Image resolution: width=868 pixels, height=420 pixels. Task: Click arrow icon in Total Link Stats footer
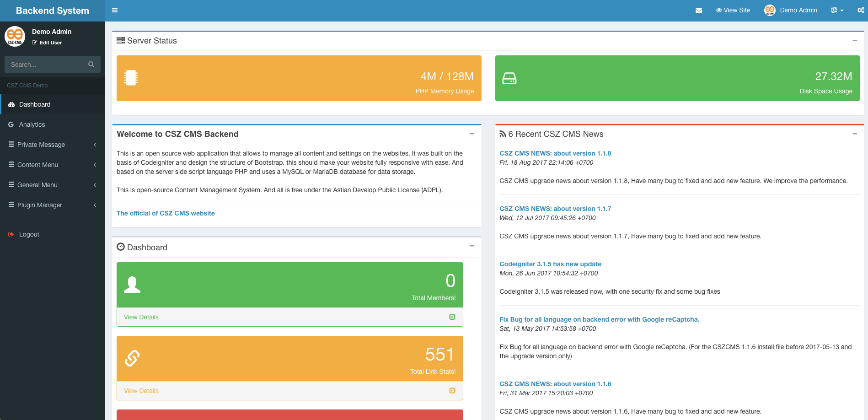(452, 391)
